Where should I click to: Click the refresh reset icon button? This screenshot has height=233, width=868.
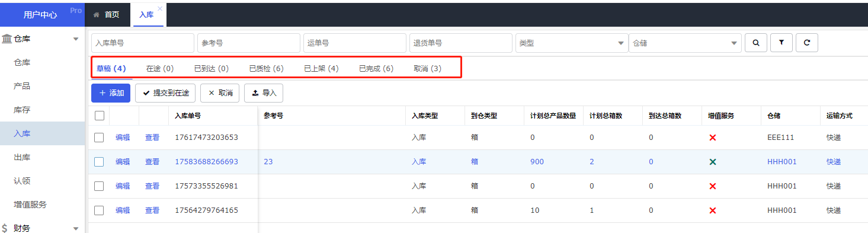[x=807, y=43]
